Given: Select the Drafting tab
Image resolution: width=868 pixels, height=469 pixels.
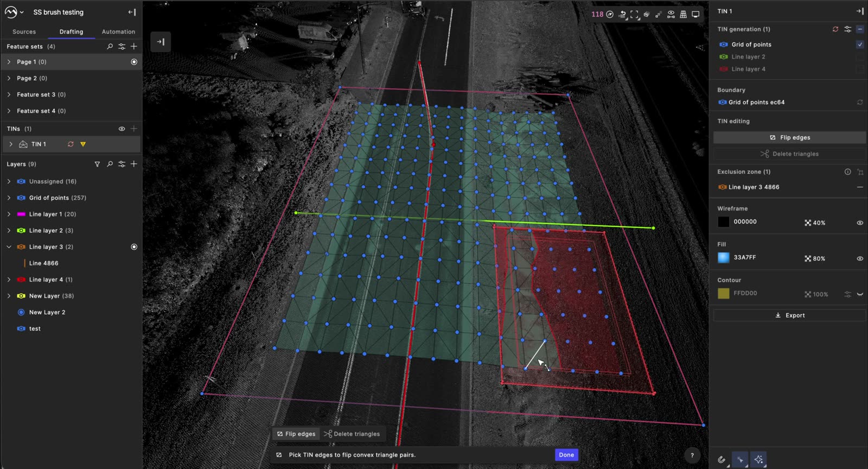Looking at the screenshot, I should pos(71,32).
